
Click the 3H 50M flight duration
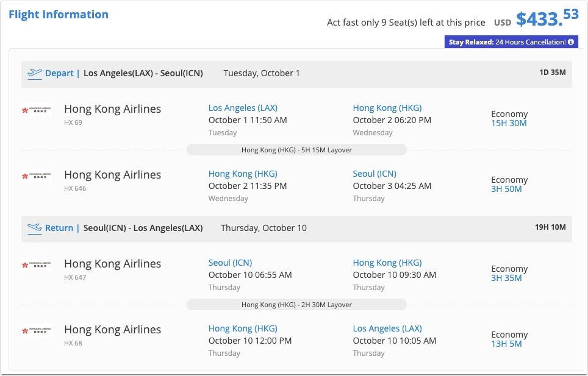[x=506, y=189]
